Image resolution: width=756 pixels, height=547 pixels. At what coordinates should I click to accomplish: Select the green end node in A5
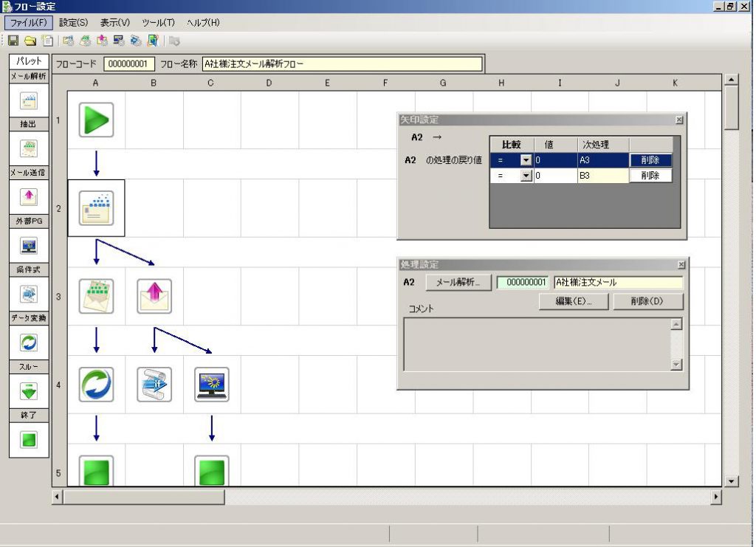coord(97,470)
